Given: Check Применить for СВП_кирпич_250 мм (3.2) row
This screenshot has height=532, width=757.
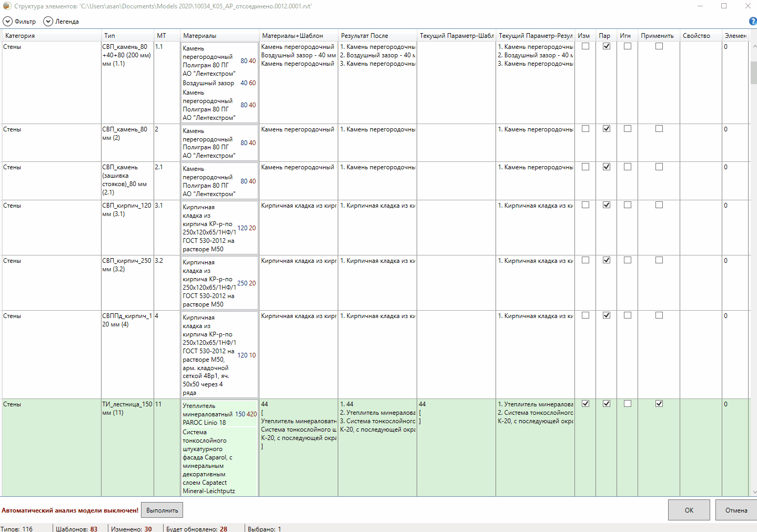Looking at the screenshot, I should pos(659,260).
